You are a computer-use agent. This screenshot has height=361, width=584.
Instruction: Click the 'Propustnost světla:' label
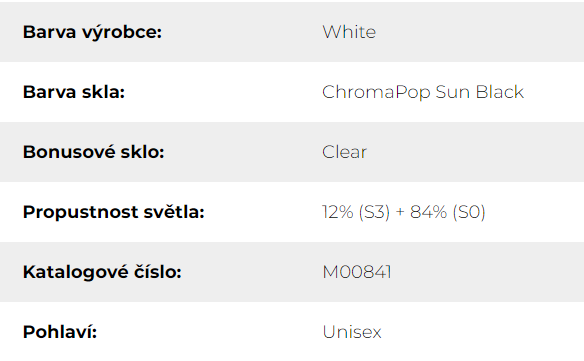114,212
